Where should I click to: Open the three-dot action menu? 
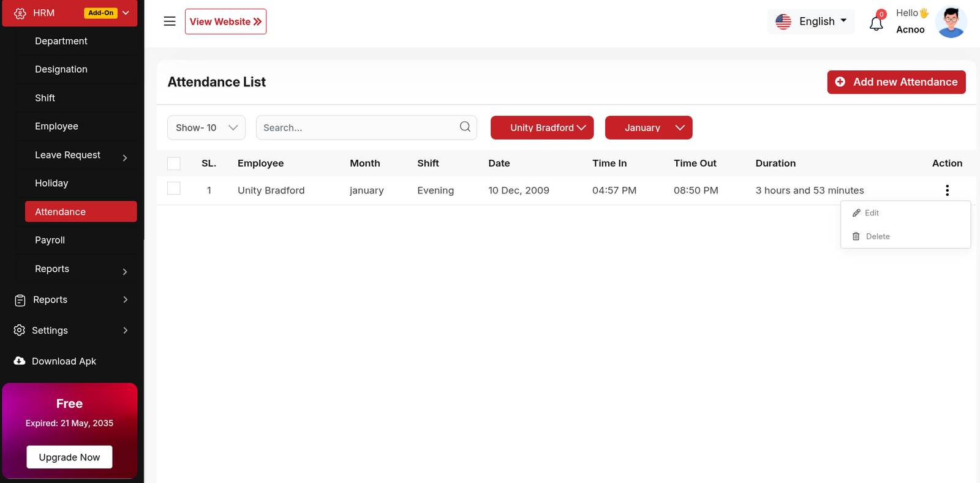[x=947, y=190]
